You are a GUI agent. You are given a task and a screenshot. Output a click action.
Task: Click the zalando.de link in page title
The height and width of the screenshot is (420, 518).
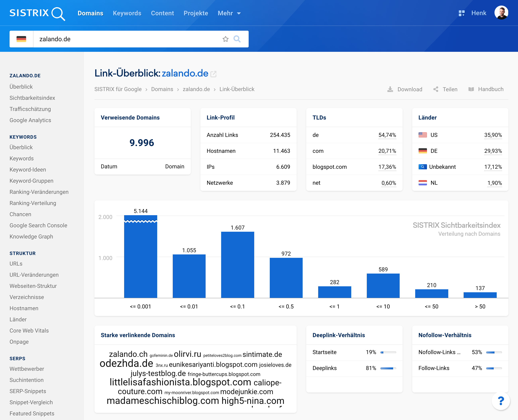click(x=185, y=73)
